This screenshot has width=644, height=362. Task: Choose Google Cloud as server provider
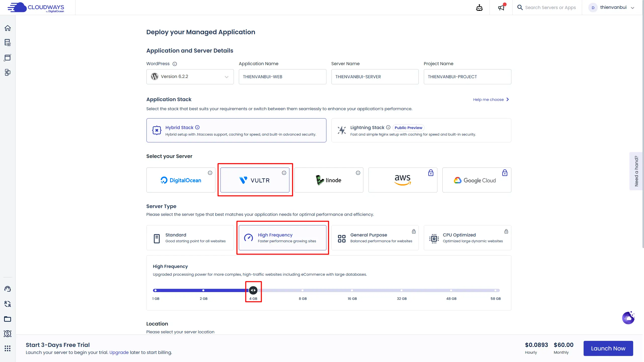(x=477, y=180)
